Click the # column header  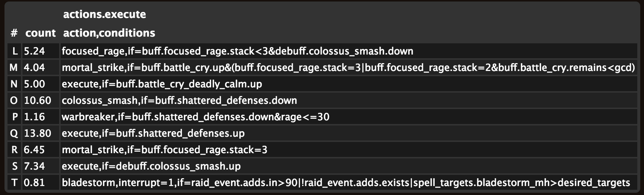tap(14, 33)
